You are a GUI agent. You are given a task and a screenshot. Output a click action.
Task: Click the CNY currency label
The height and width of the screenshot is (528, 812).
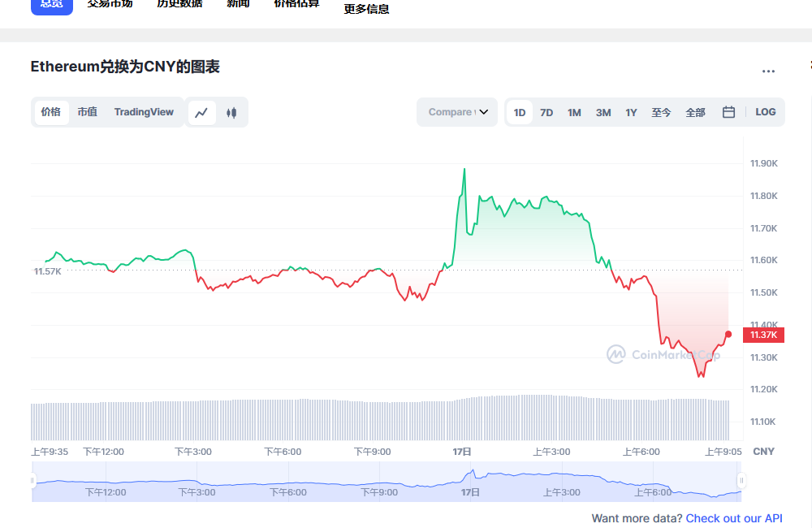click(763, 452)
